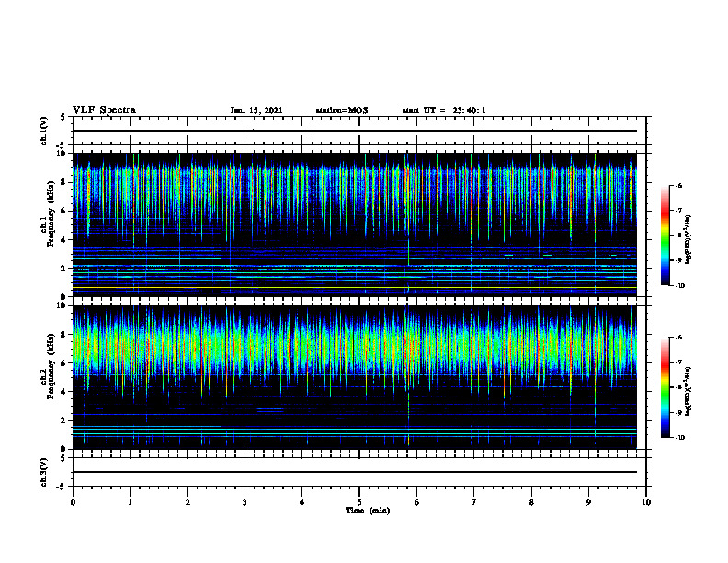
Task: Select the date text "Jan. 15, 2021"
Action: [x=256, y=110]
